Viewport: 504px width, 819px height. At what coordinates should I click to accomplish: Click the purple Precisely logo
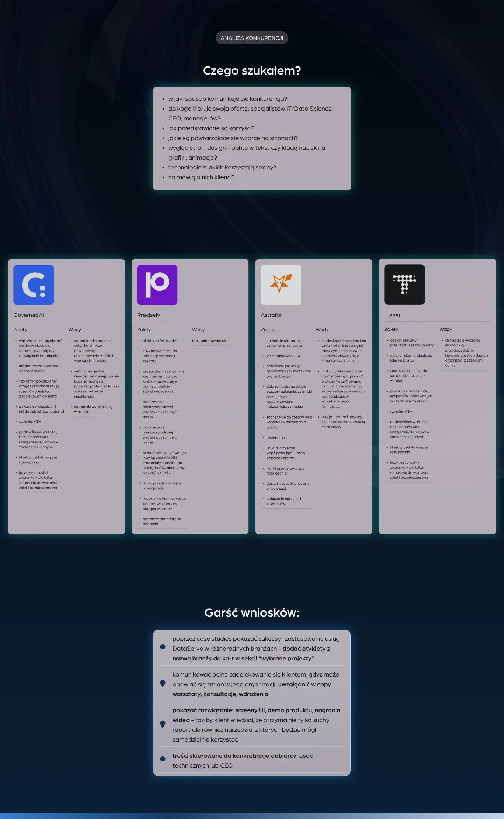[x=157, y=285]
